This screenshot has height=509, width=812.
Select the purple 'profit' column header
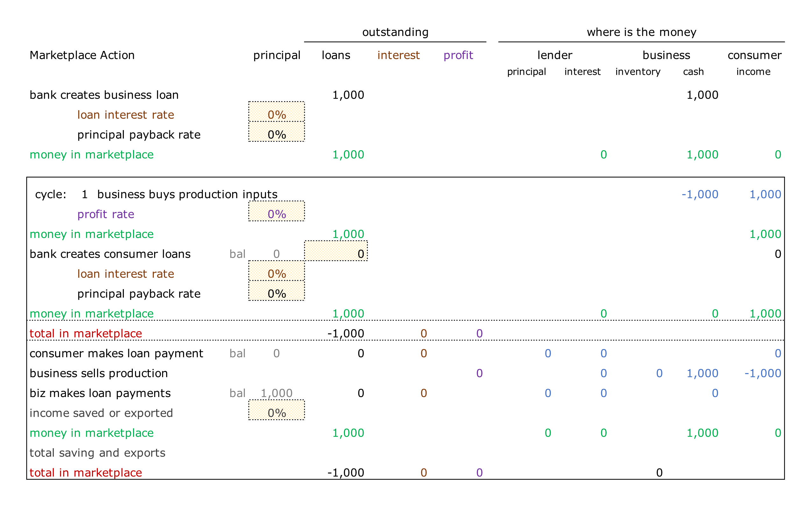pyautogui.click(x=458, y=55)
